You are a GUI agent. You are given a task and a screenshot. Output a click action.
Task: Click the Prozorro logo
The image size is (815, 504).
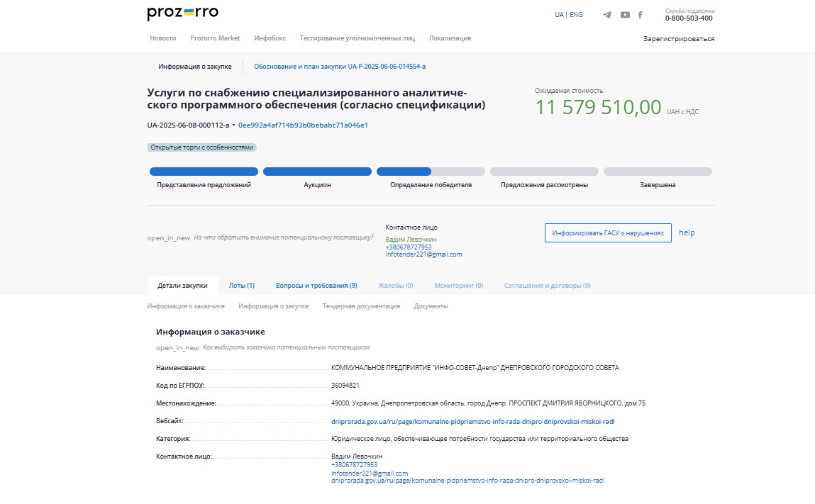click(x=182, y=13)
